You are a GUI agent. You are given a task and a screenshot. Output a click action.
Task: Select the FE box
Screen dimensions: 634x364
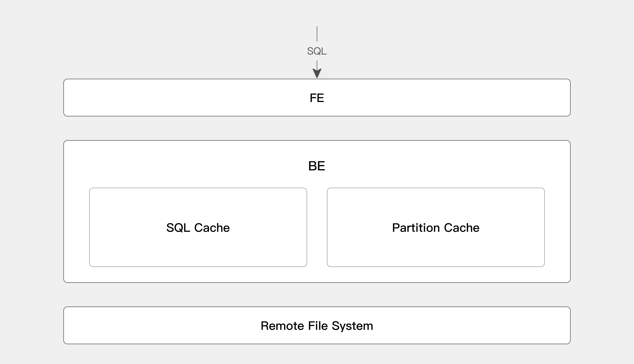point(175,98)
